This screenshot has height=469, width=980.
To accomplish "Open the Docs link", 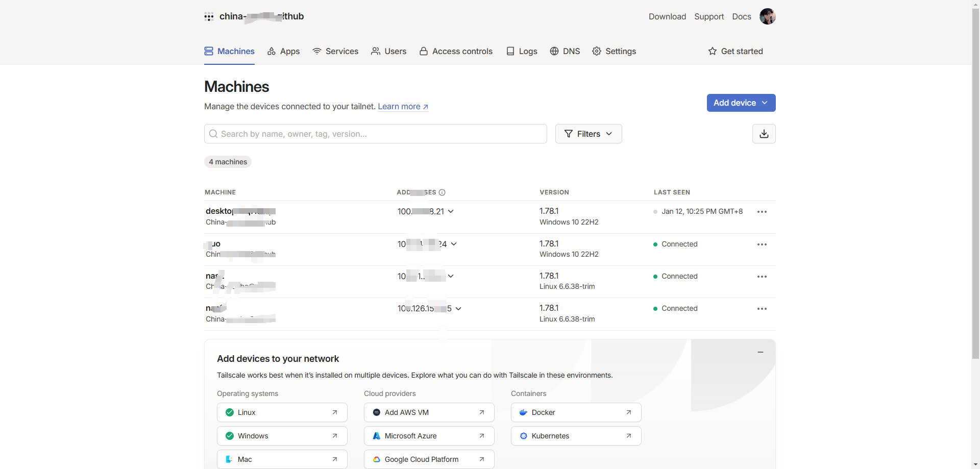I will point(742,16).
